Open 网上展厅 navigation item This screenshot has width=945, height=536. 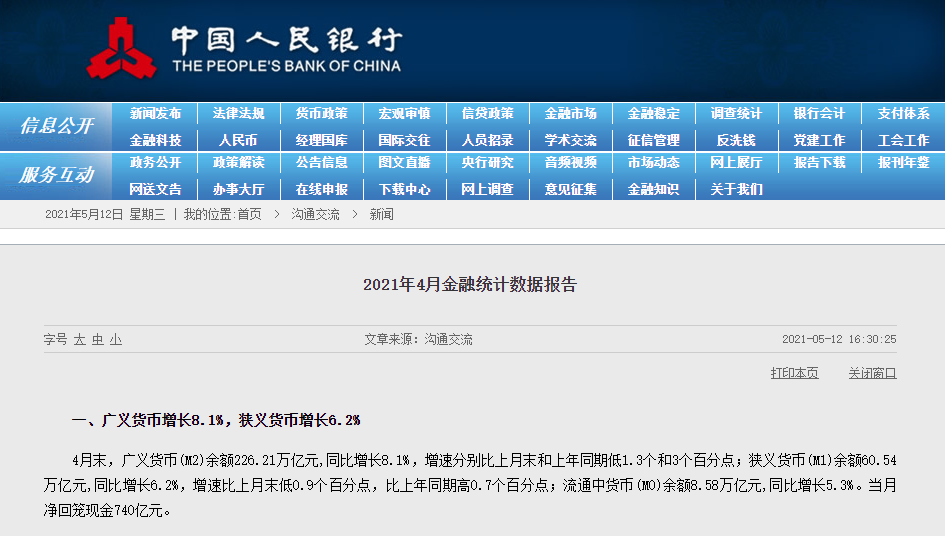(x=736, y=163)
